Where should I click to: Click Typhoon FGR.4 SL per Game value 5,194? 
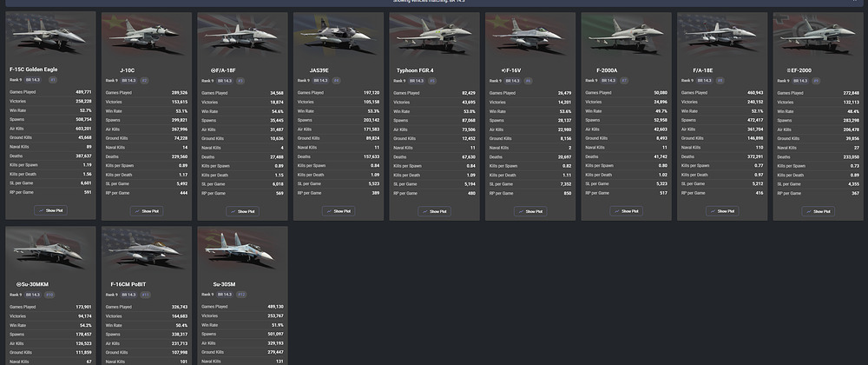coord(470,184)
